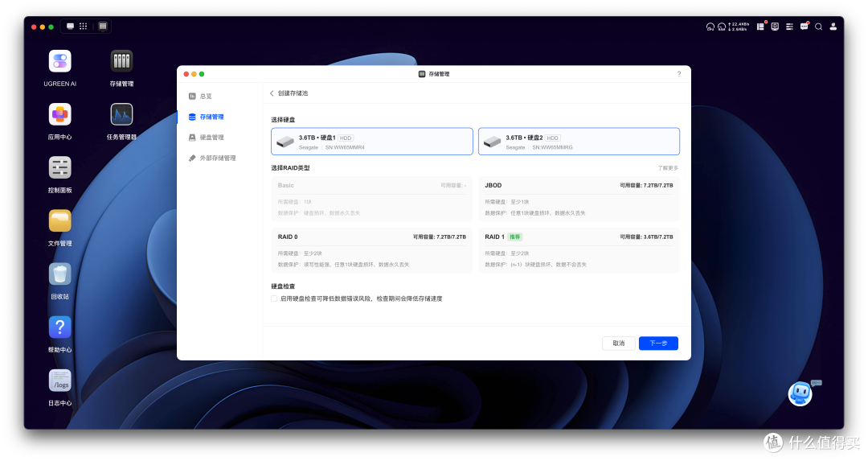
Task: Click the search magnifier in top bar
Action: click(818, 26)
